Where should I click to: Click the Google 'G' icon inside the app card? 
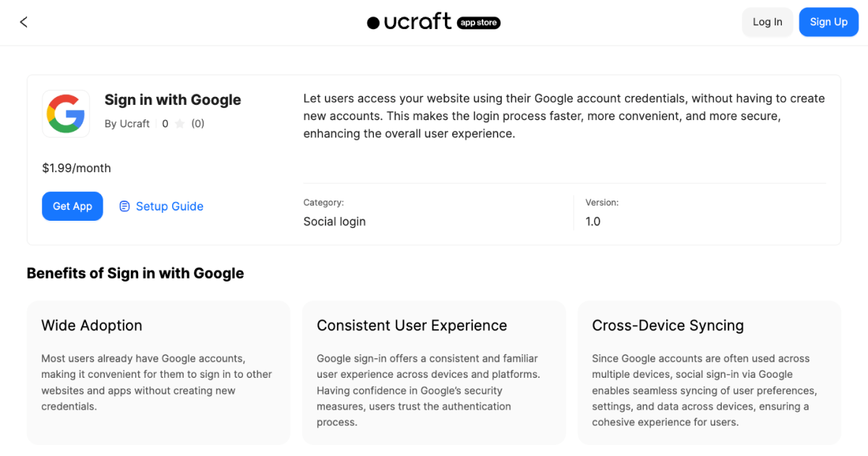pyautogui.click(x=66, y=114)
